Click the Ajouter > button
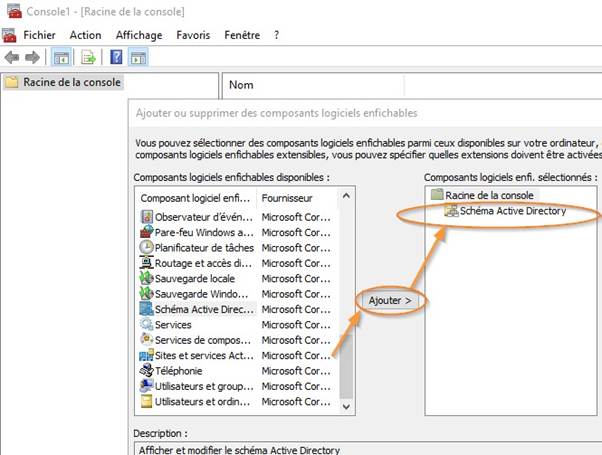Viewport: 602px width, 455px height. click(x=390, y=301)
